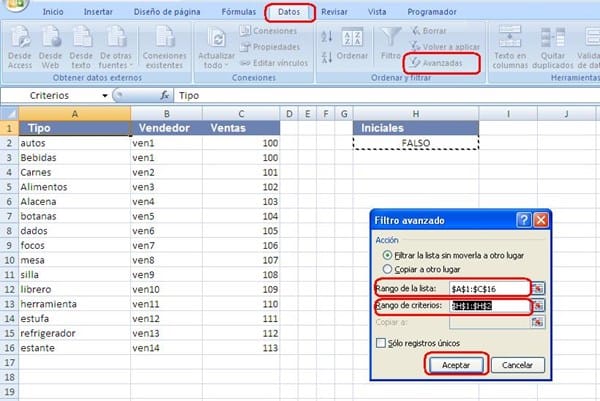This screenshot has width=600, height=401.
Task: Click range selector beside Copiar a
Action: click(x=538, y=322)
